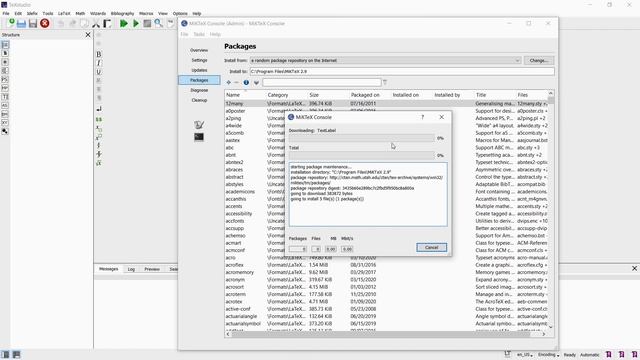This screenshot has height=360, width=640.
Task: Click the red Close document icon
Action: pyautogui.click(x=45, y=24)
